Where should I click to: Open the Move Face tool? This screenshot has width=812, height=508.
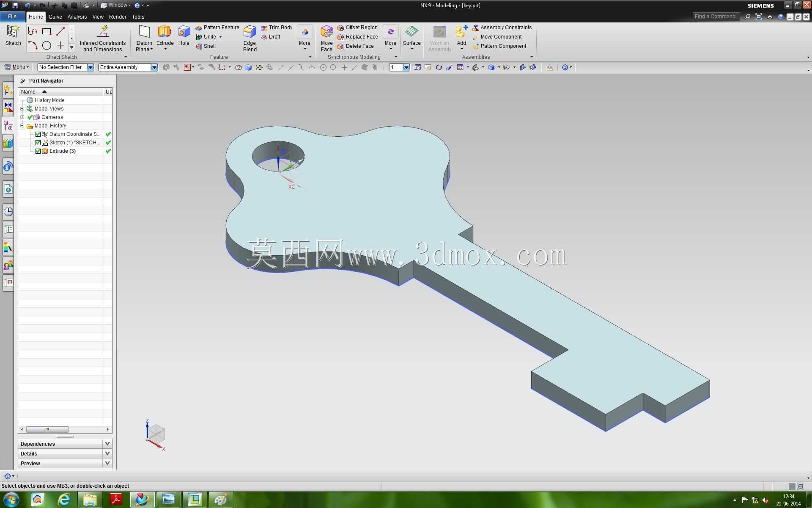326,38
